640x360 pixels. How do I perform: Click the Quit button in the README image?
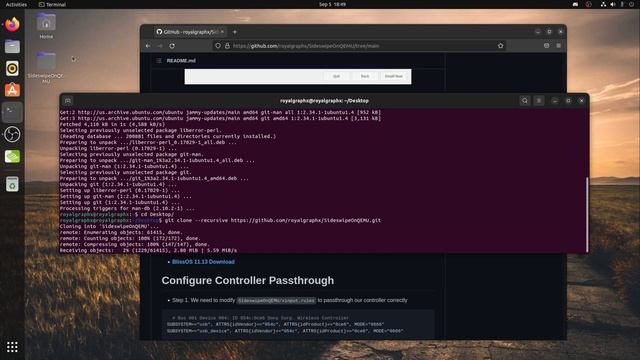[x=336, y=76]
